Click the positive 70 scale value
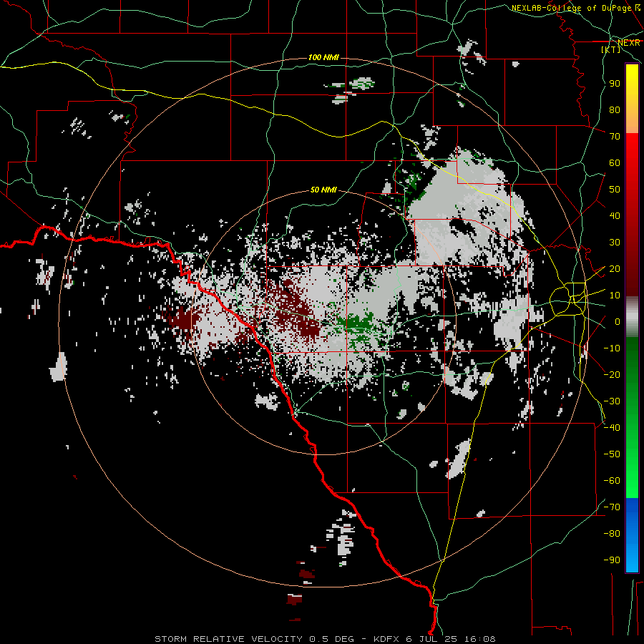Viewport: 644px width, 644px height. click(615, 137)
